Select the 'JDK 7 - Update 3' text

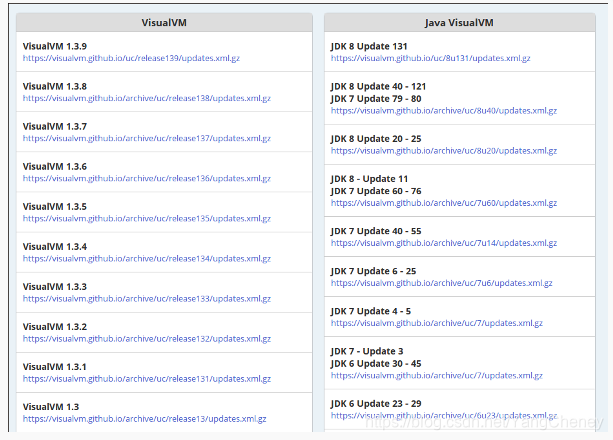click(x=367, y=351)
